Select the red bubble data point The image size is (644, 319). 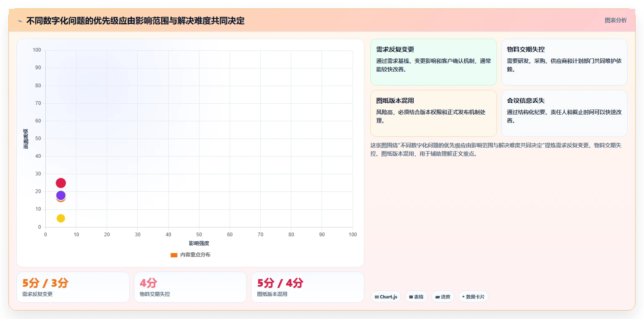[61, 183]
